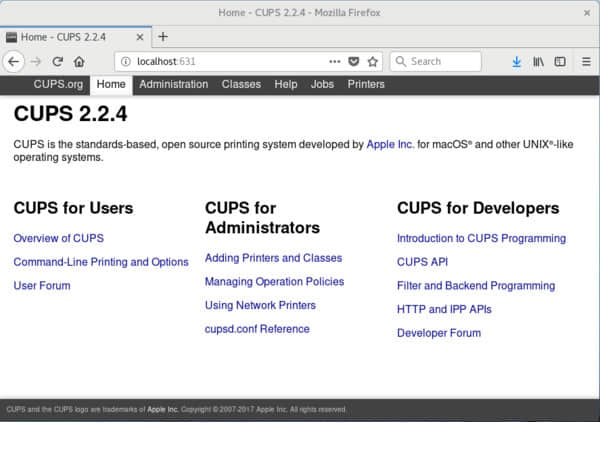Select the Jobs navigation tab
Image resolution: width=600 pixels, height=463 pixels.
322,84
